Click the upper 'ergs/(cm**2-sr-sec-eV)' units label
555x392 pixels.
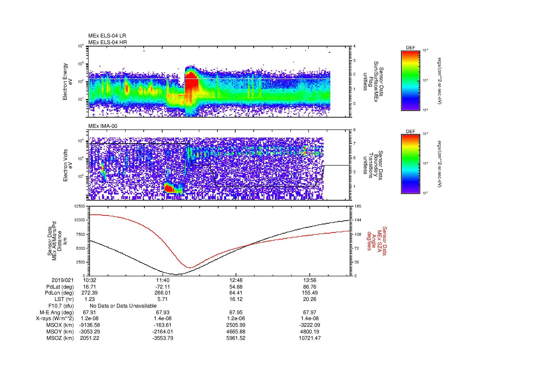tap(439, 81)
